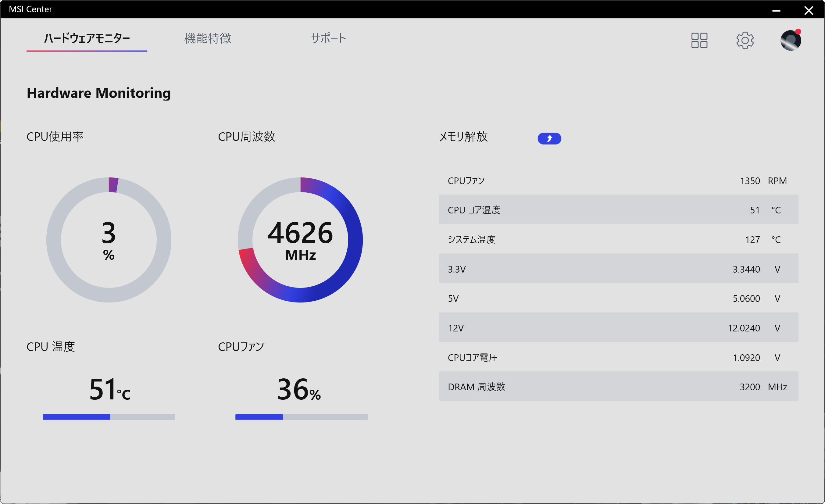Viewport: 825px width, 504px height.
Task: Select the システム温度 127 °C row
Action: (x=618, y=239)
